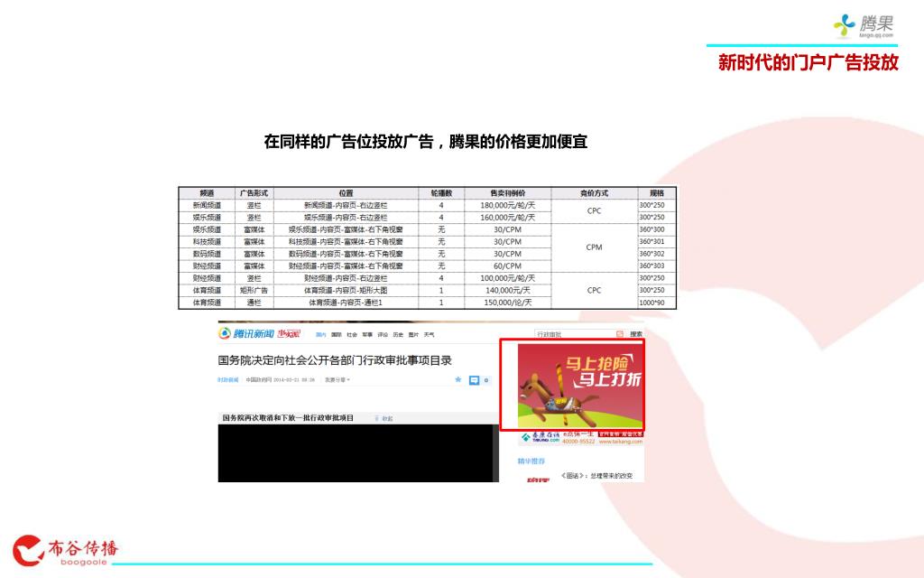The width and height of the screenshot is (924, 578).
Task: Select the 国内 nav item
Action: (x=320, y=334)
